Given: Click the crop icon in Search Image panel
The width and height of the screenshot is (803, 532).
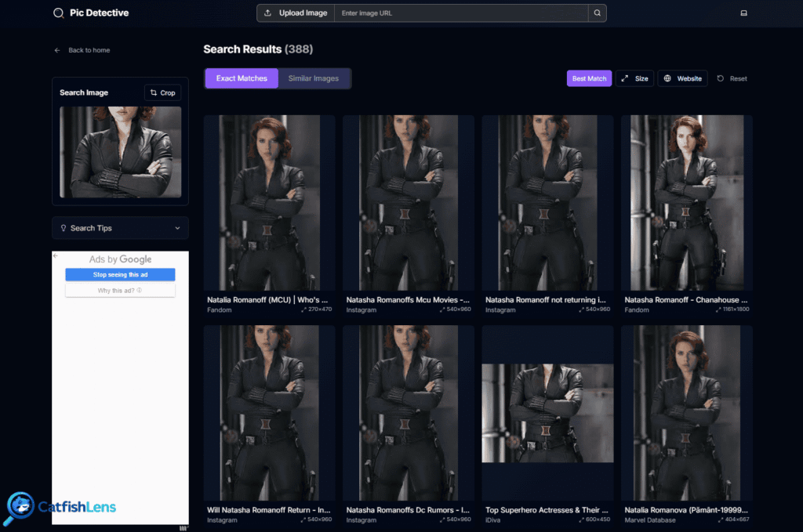Looking at the screenshot, I should [x=154, y=92].
